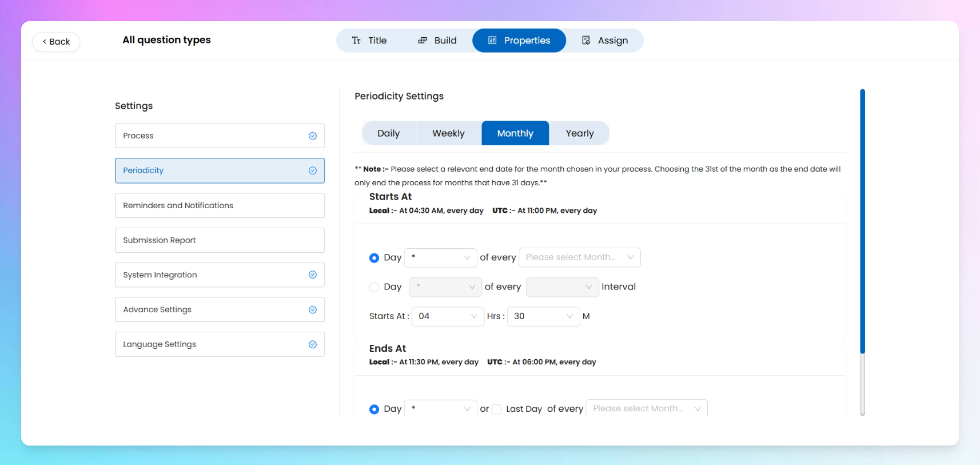Switch periodicity to Weekly
The image size is (980, 465).
point(448,133)
